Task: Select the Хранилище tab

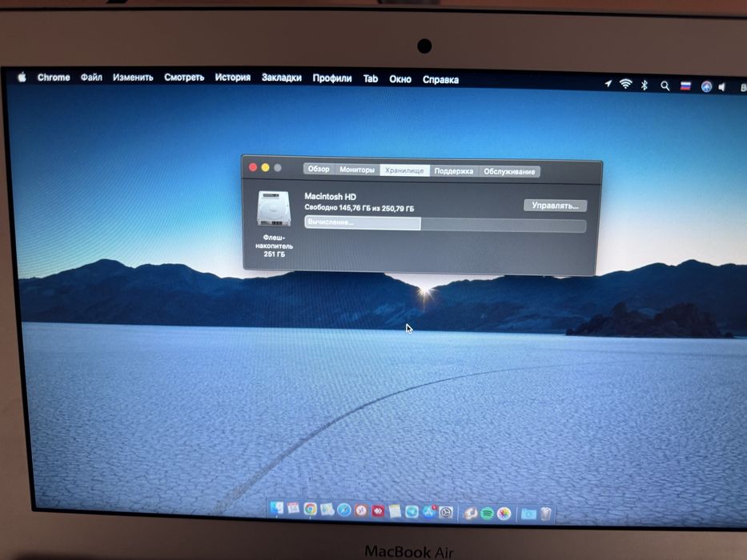Action: pos(404,170)
